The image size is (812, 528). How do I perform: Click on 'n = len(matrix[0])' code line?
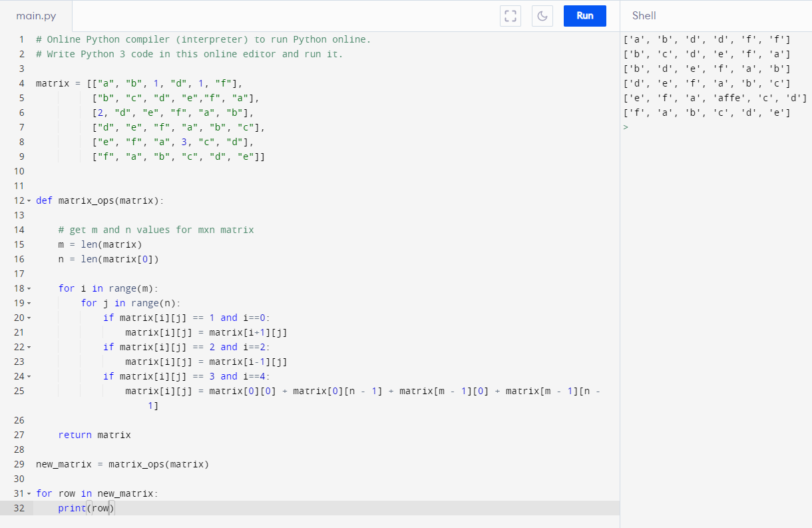(x=108, y=259)
